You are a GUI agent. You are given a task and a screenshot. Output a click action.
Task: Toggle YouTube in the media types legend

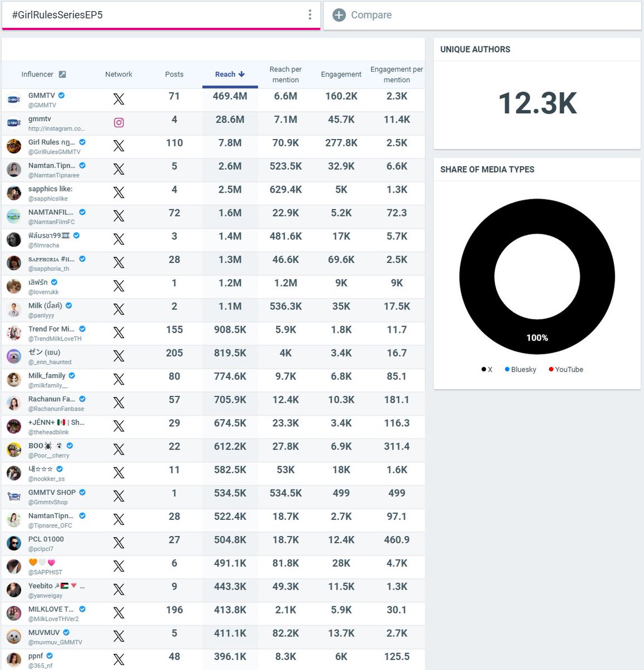566,369
